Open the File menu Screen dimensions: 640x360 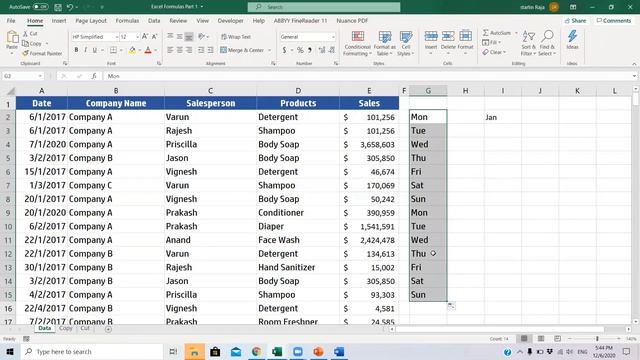click(11, 20)
